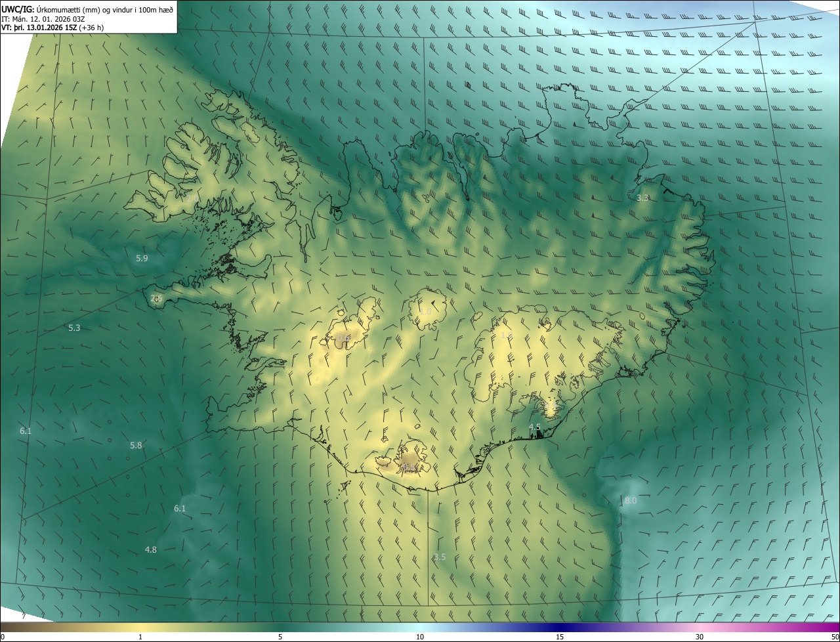Click the 50 tick on the colorbar
Image resolution: width=840 pixels, height=642 pixels.
point(835,637)
